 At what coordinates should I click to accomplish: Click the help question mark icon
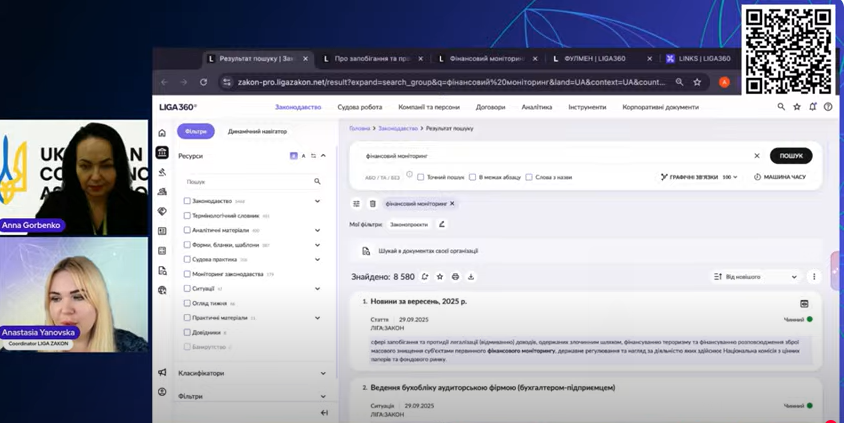coord(828,107)
